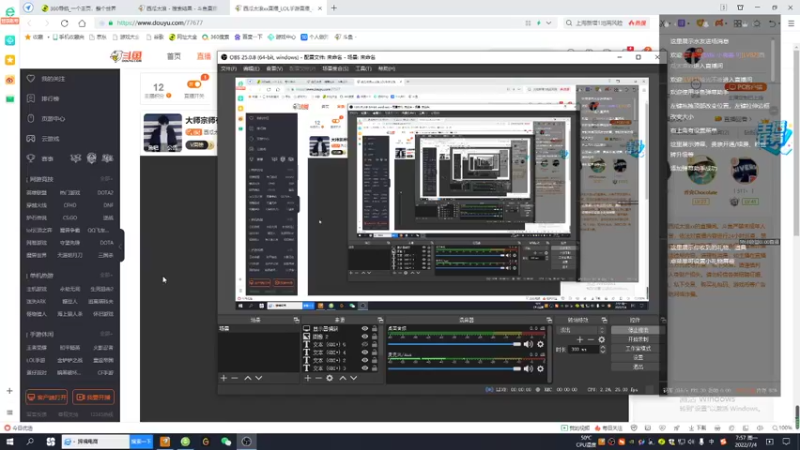
Task: Open transition properties with the gear icon
Action: (602, 339)
